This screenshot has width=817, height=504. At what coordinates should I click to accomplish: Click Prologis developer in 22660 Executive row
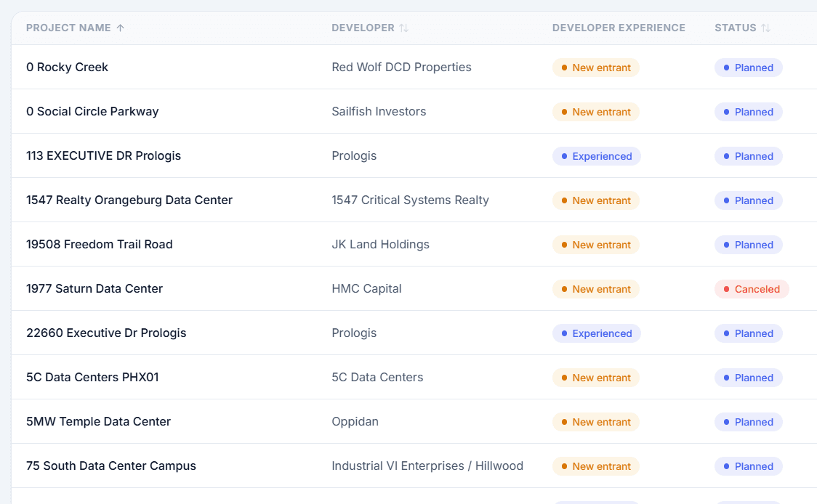click(354, 333)
